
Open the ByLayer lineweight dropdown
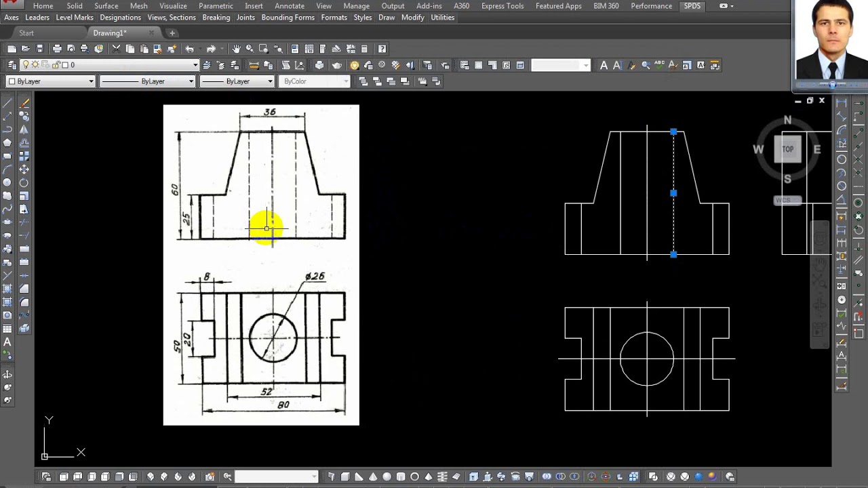[x=237, y=81]
